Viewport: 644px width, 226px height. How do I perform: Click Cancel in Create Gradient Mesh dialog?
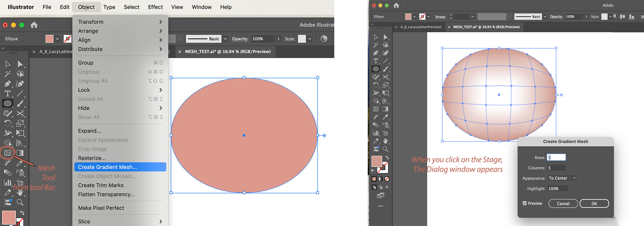pos(563,203)
